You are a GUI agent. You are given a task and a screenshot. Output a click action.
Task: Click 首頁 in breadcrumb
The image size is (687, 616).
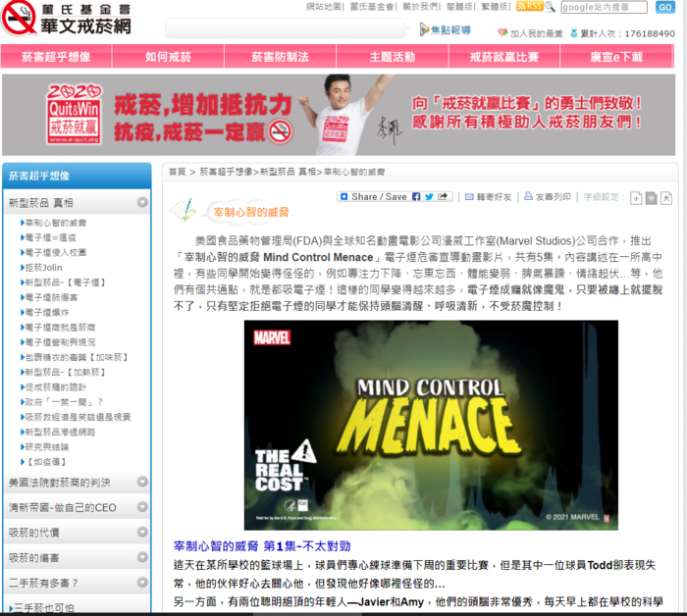pyautogui.click(x=178, y=172)
